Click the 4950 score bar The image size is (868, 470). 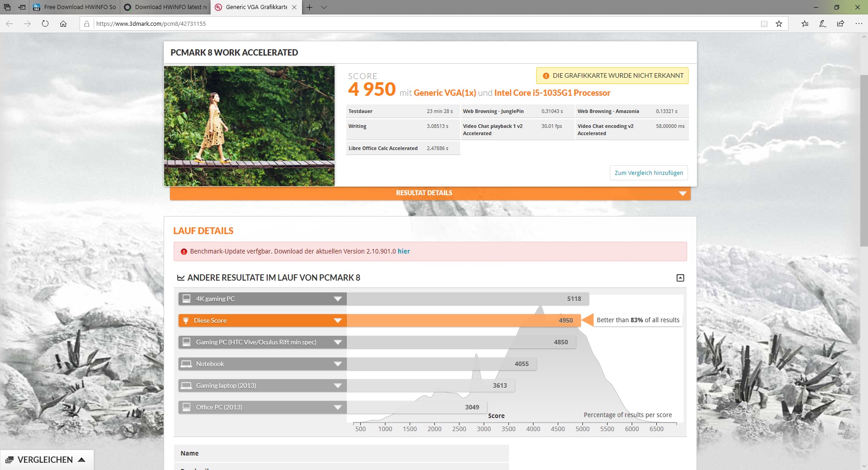[x=464, y=320]
